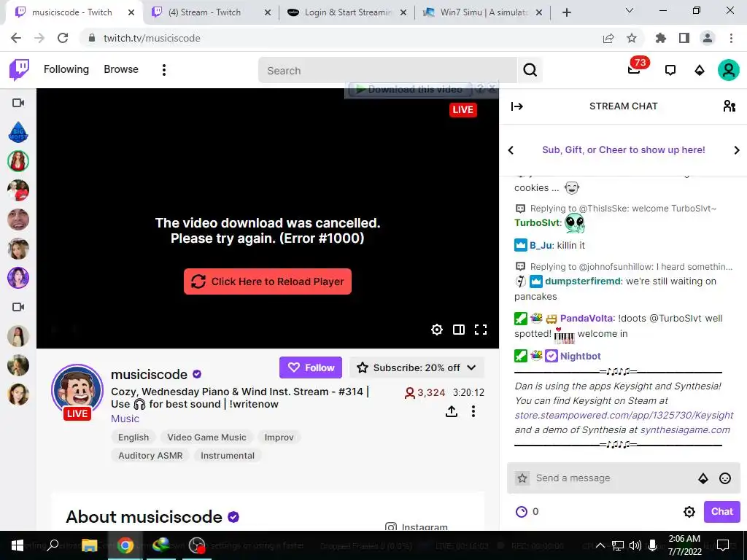The height and width of the screenshot is (560, 747).
Task: Open a new browser tab
Action: (x=566, y=12)
